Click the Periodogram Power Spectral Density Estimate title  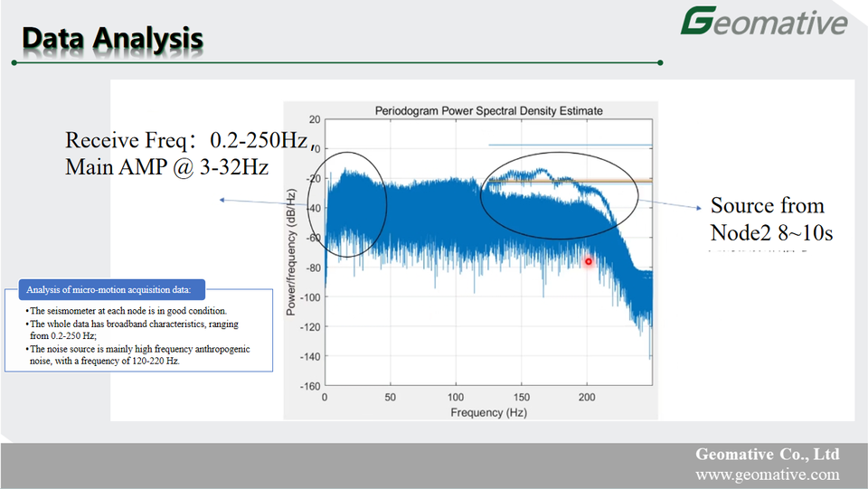489,111
